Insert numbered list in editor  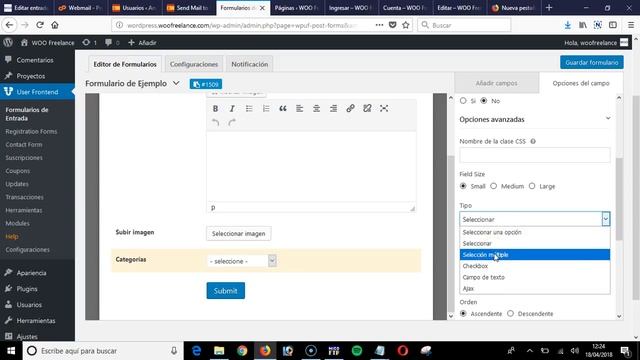(x=266, y=109)
